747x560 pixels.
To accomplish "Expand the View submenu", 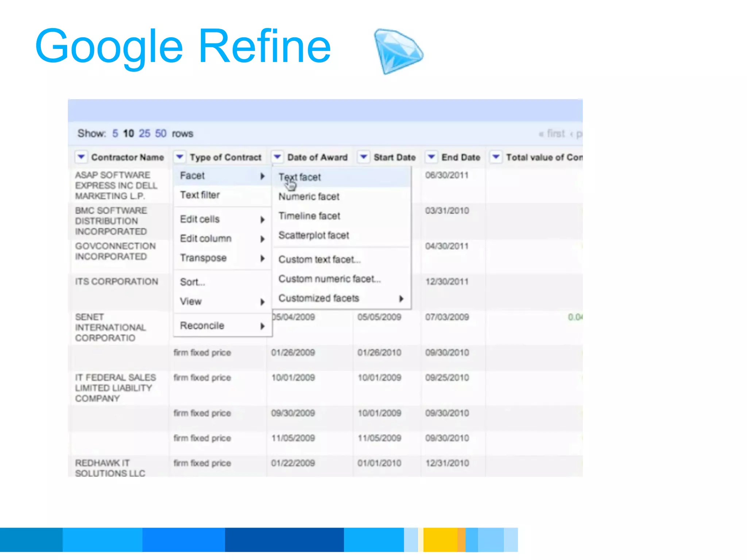I will [222, 302].
